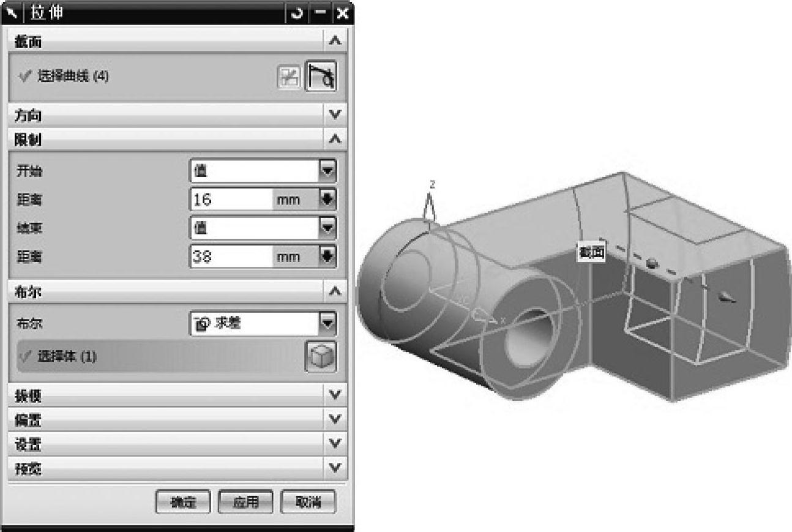792x532 pixels.
Task: Click the 截面 label in the 3D view
Action: click(591, 253)
